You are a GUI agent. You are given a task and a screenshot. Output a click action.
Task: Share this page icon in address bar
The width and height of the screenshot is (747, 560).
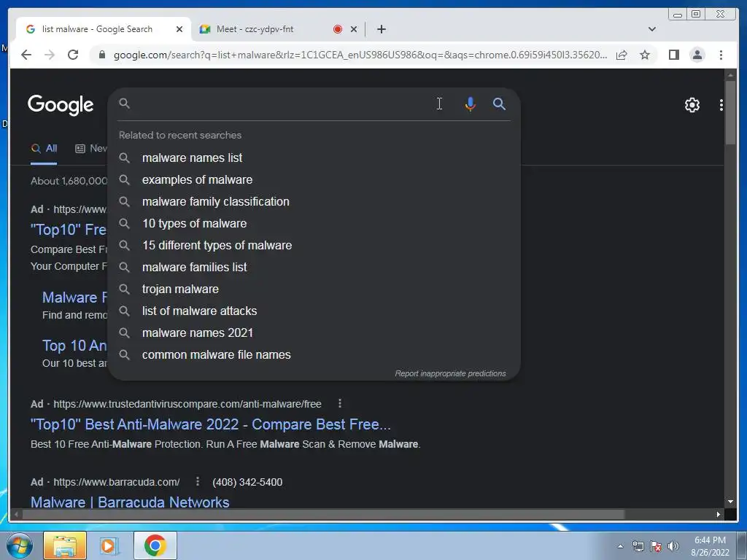pyautogui.click(x=622, y=55)
